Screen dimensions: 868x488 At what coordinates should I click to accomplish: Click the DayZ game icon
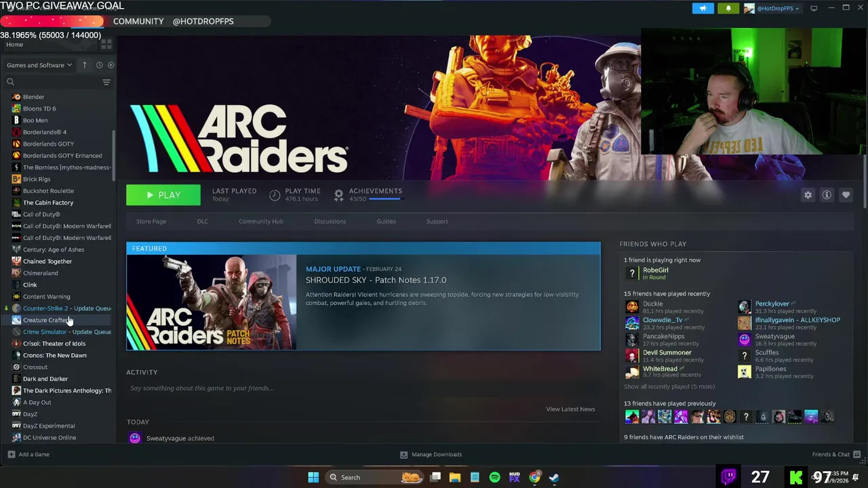(x=16, y=414)
